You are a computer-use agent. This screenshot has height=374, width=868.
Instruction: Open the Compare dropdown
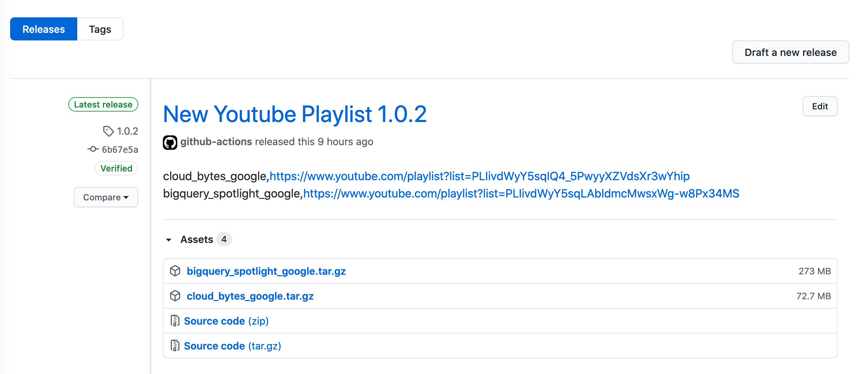point(106,197)
